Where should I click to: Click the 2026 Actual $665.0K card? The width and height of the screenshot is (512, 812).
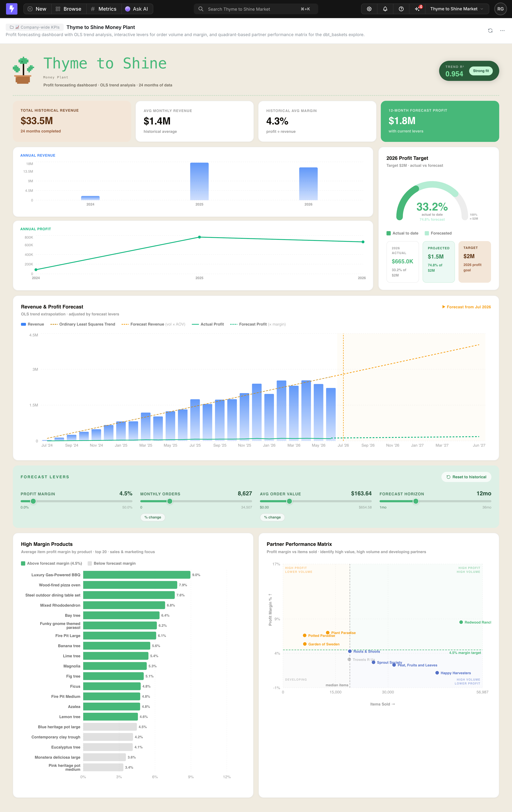tap(402, 262)
